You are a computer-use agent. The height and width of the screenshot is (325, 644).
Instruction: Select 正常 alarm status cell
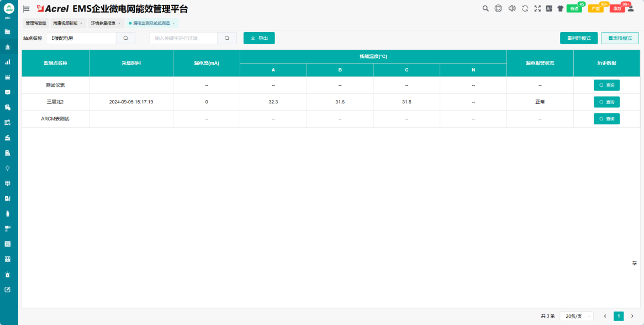540,102
